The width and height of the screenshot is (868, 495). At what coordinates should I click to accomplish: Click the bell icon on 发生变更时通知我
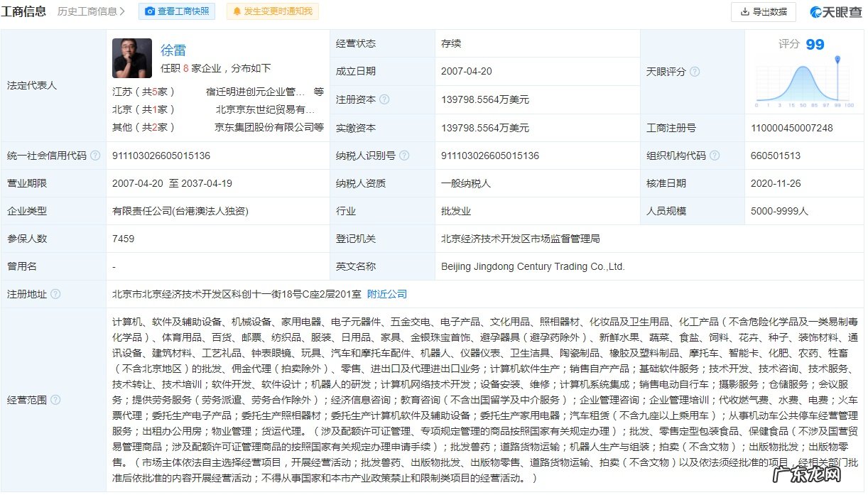[237, 11]
